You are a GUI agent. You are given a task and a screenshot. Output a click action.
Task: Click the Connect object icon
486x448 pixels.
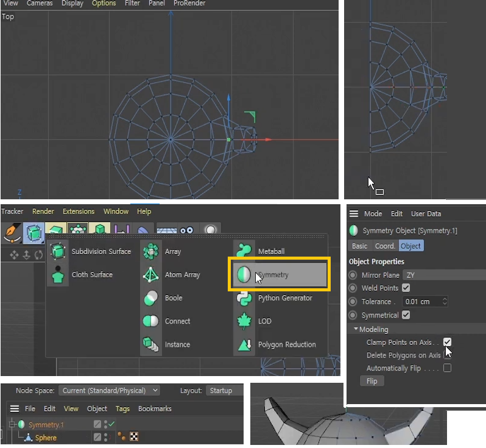151,321
